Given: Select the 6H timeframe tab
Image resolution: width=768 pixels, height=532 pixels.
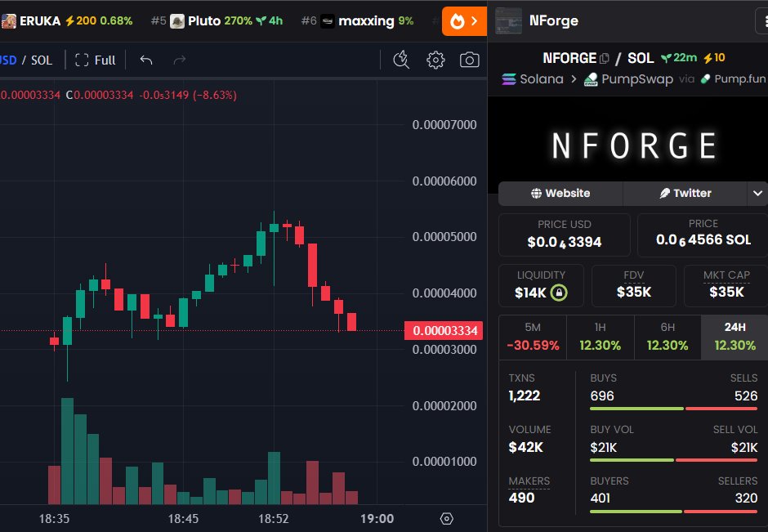Looking at the screenshot, I should click(x=668, y=337).
